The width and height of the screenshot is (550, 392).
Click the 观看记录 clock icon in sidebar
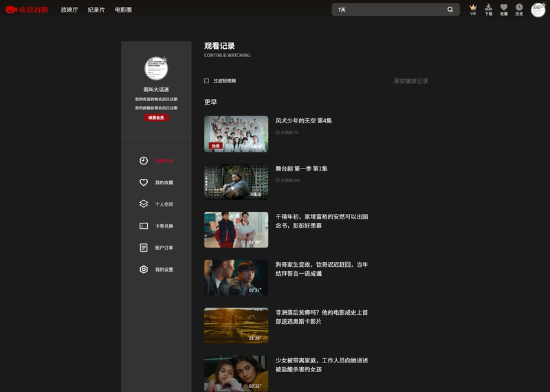click(x=144, y=161)
